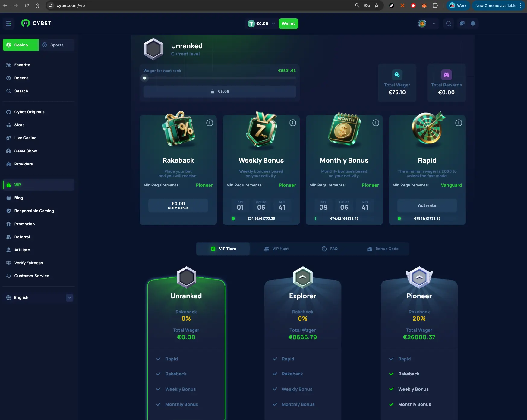Open Referral in sidebar
The width and height of the screenshot is (527, 420).
pos(39,237)
